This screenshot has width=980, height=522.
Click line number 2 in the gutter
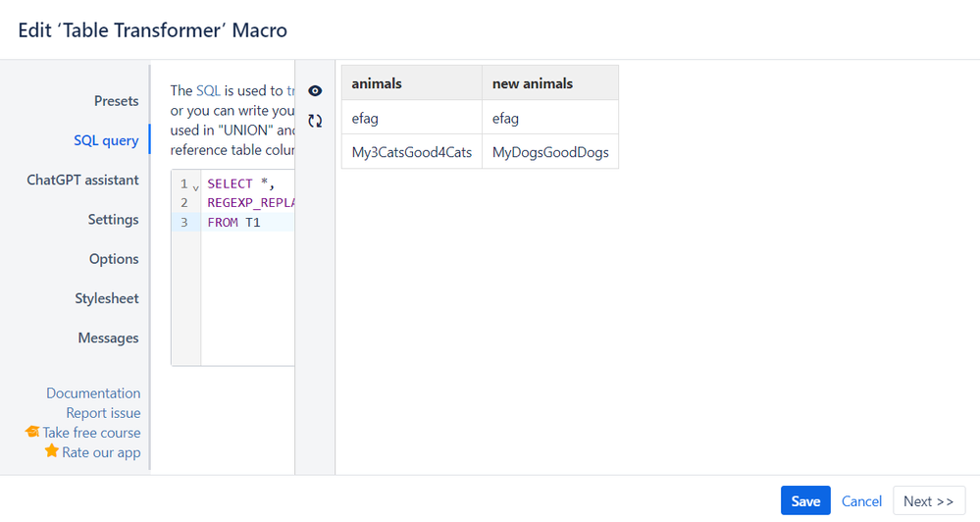183,202
